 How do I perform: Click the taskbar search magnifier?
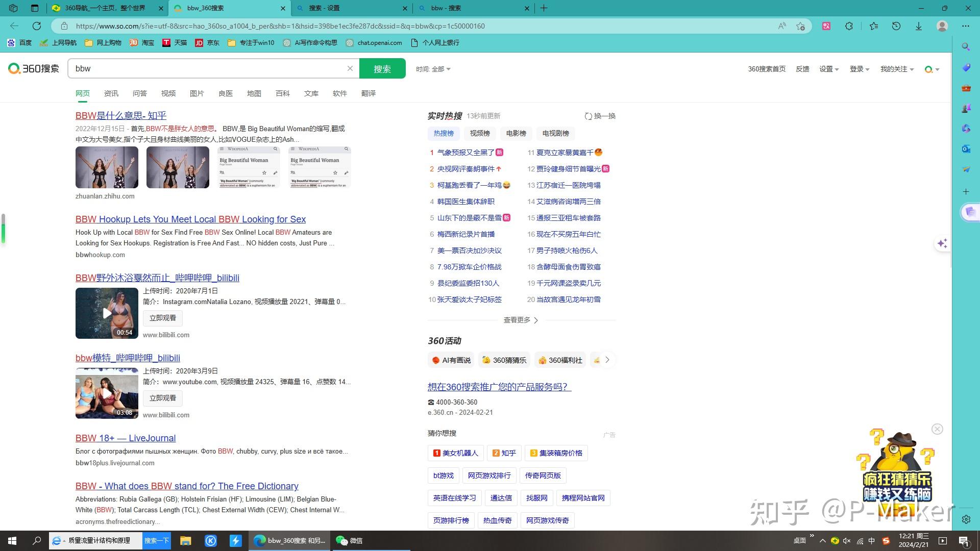point(37,541)
